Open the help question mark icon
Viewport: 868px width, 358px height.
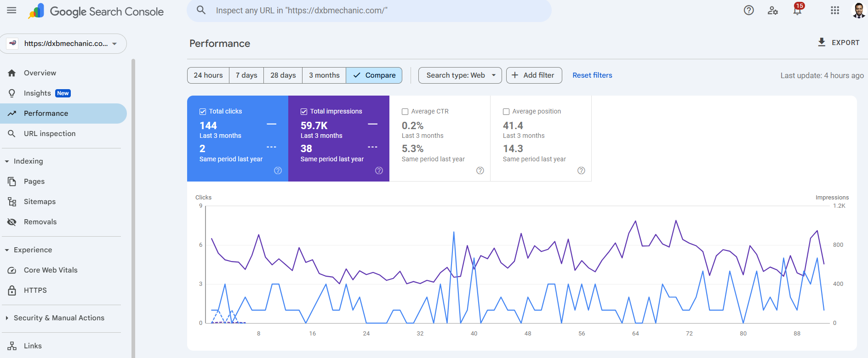coord(748,11)
